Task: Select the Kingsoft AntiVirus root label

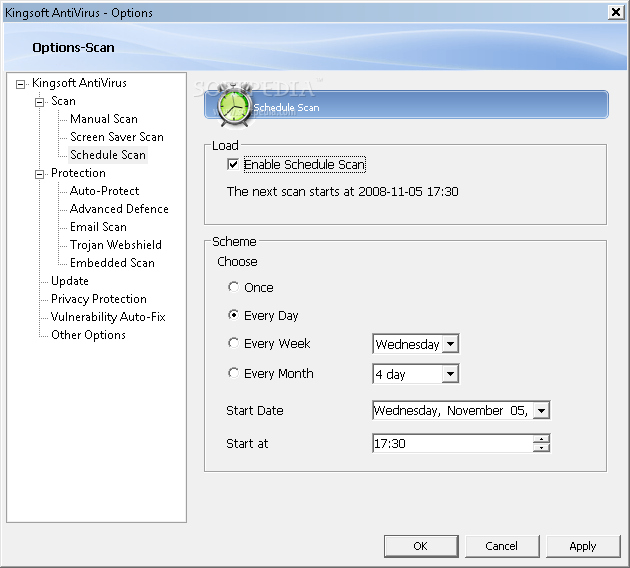Action: [79, 83]
